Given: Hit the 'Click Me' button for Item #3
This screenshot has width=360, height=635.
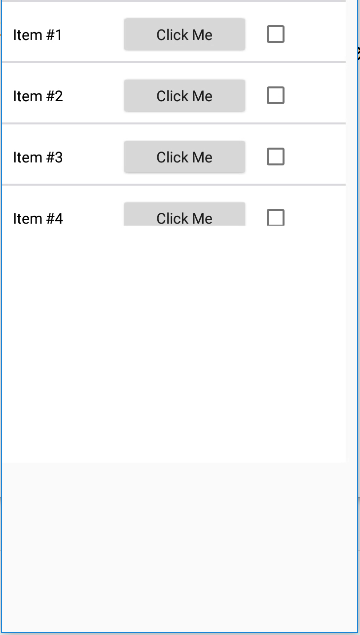Looking at the screenshot, I should pyautogui.click(x=185, y=157).
